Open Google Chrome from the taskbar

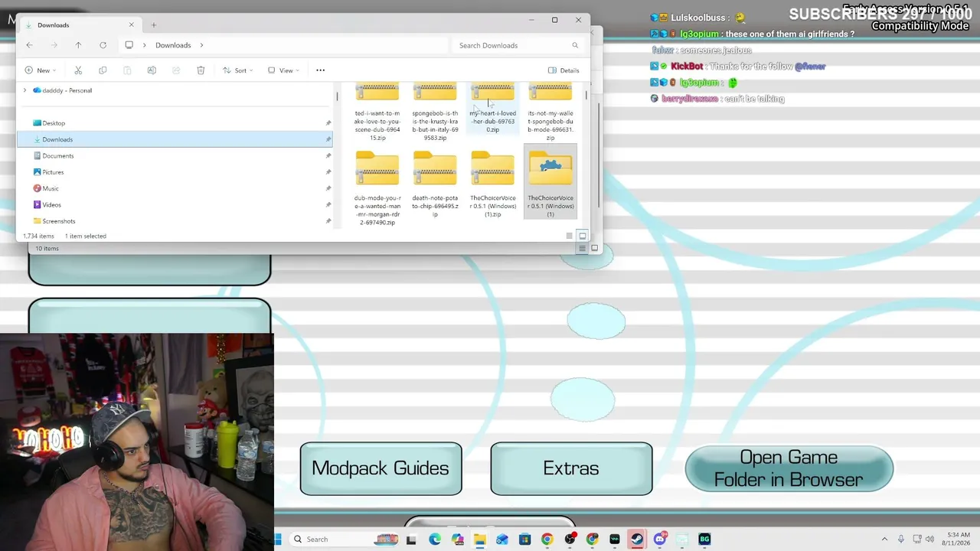tap(547, 540)
